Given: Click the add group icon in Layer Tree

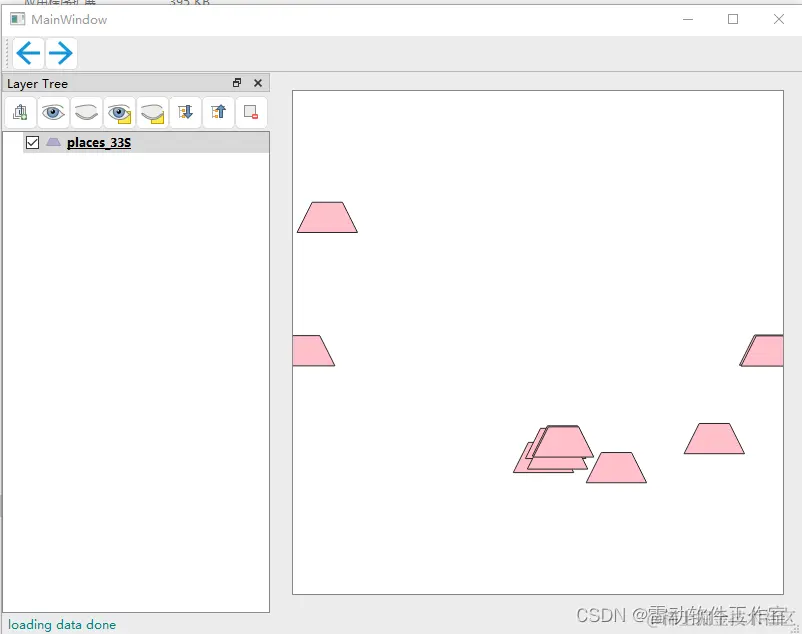Looking at the screenshot, I should pyautogui.click(x=20, y=112).
